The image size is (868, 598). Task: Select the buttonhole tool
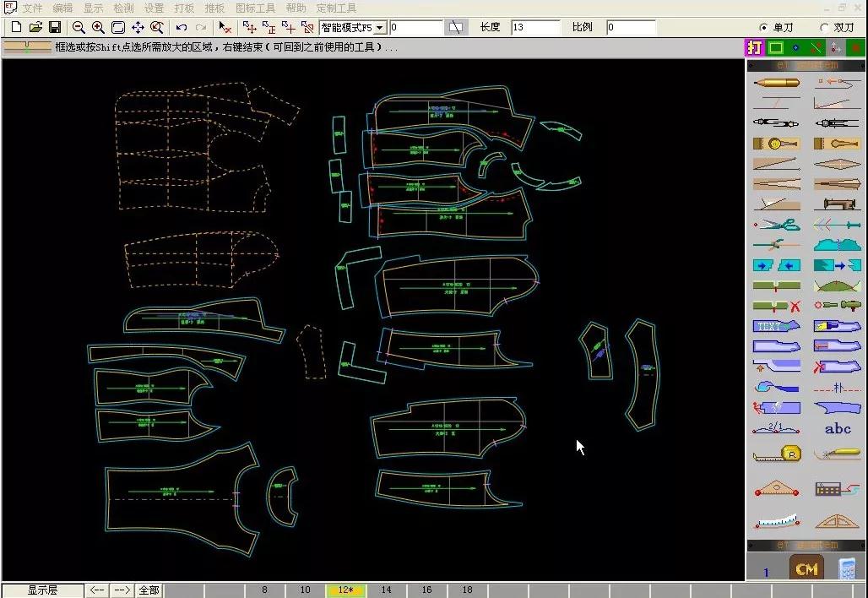(837, 144)
